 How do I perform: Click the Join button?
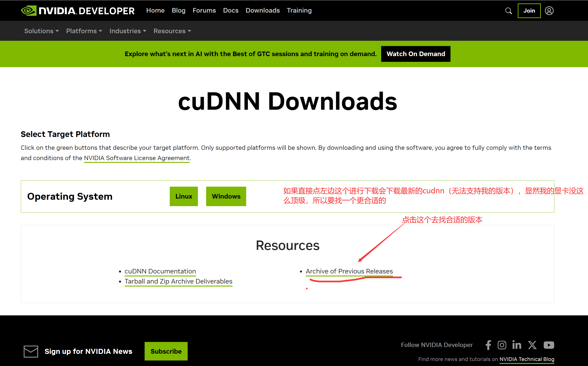click(529, 11)
